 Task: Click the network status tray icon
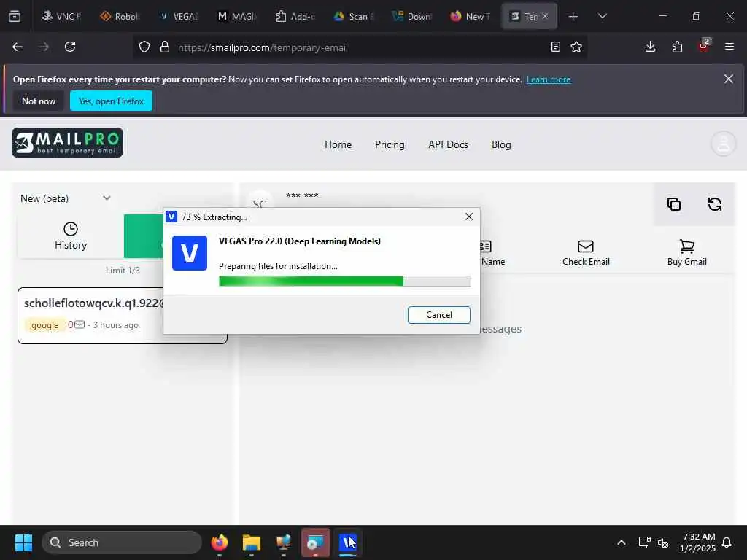pyautogui.click(x=644, y=542)
